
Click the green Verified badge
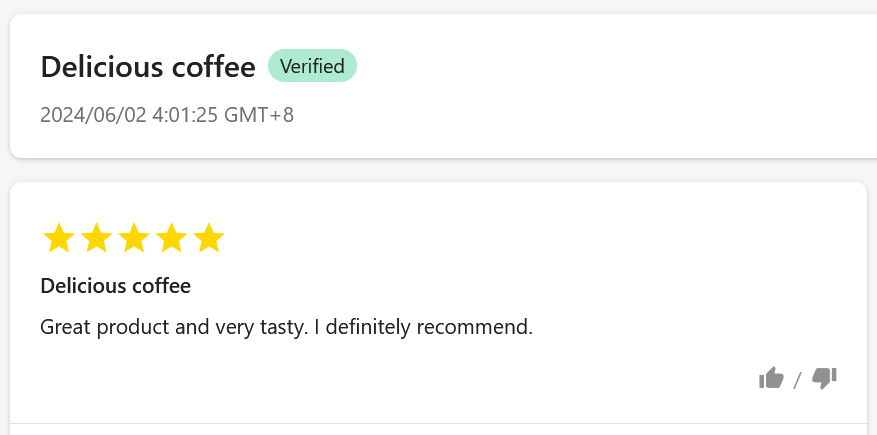pos(312,66)
